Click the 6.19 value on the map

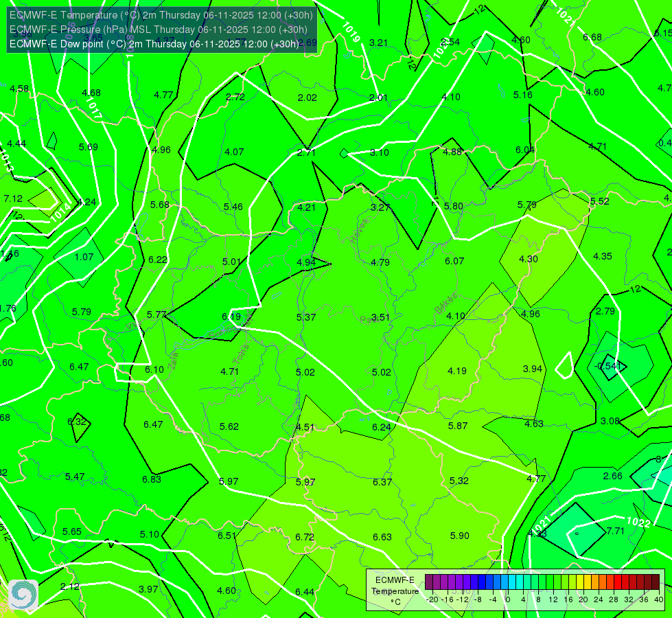tap(231, 317)
